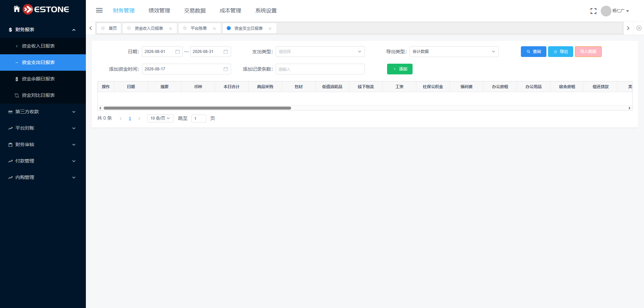Image resolution: width=644 pixels, height=308 pixels.
Task: Open the 导出类型 dropdown
Action: [x=454, y=52]
